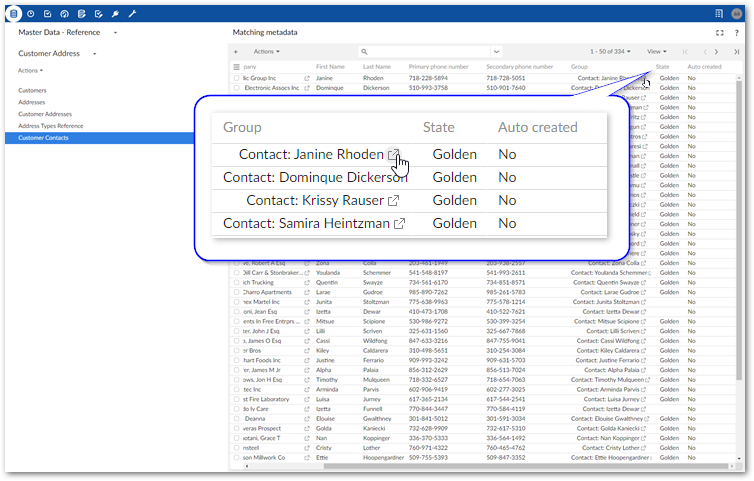Open the history clock icon in top bar
Image resolution: width=754 pixels, height=481 pixels.
tap(30, 14)
